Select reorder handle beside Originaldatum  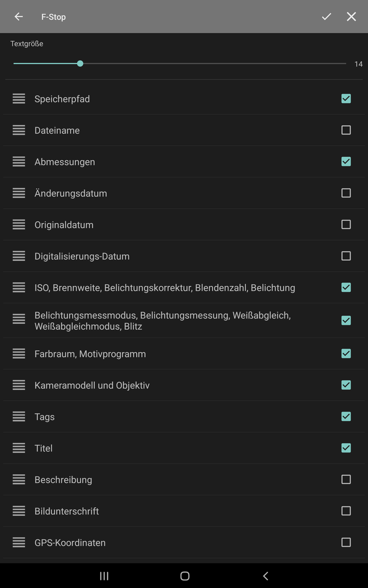[19, 225]
